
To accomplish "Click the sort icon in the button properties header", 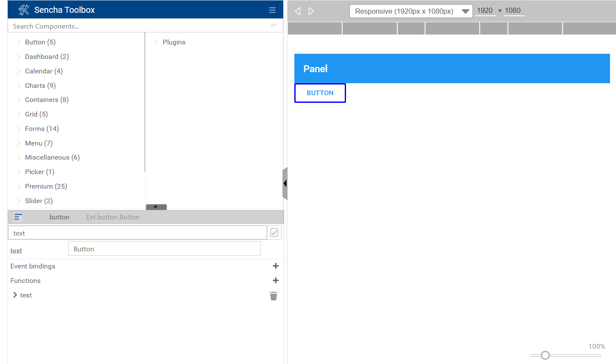I will (x=18, y=217).
